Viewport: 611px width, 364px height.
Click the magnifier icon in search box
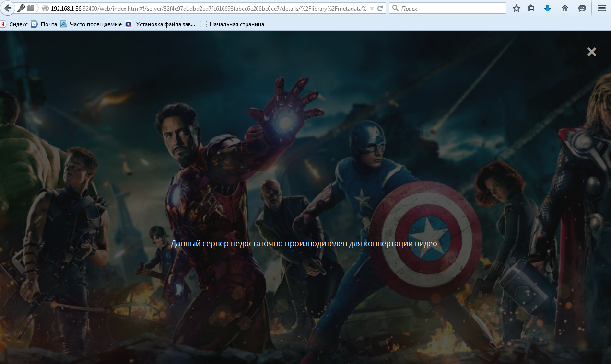pos(395,8)
